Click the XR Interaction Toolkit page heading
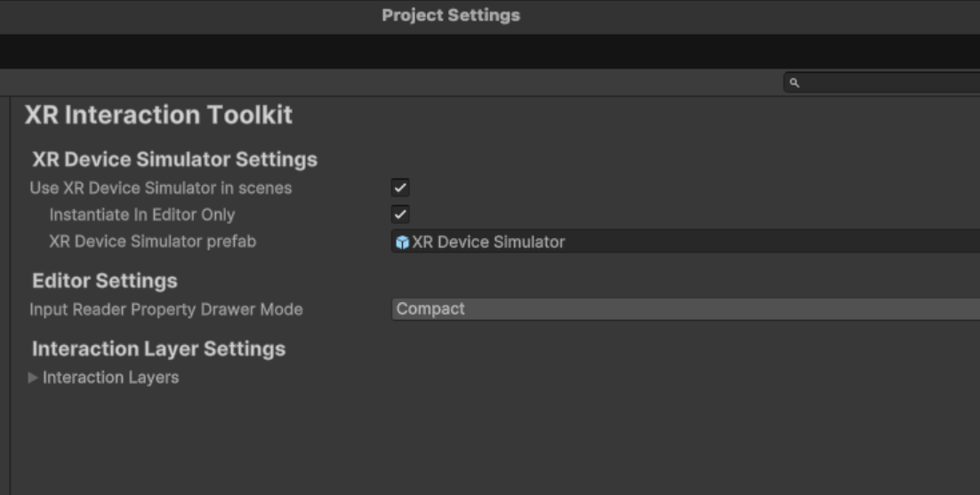The height and width of the screenshot is (495, 980). (x=159, y=115)
